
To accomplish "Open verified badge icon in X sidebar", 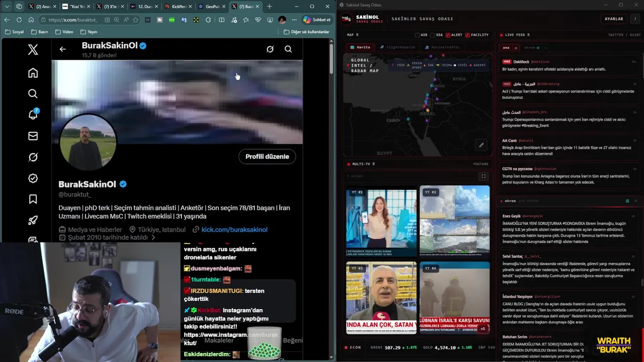I will pyautogui.click(x=33, y=178).
